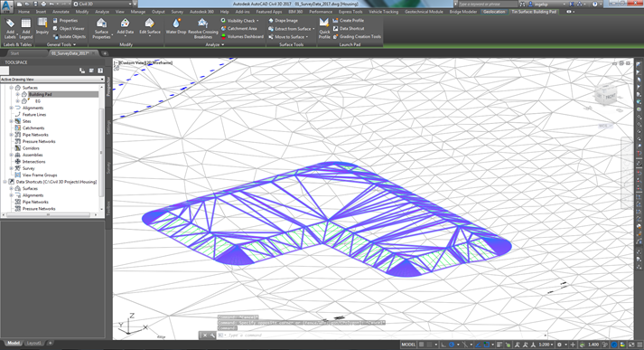Viewport: 644px width, 350px height.
Task: Open the Extract from Surface dropdown
Action: click(313, 29)
